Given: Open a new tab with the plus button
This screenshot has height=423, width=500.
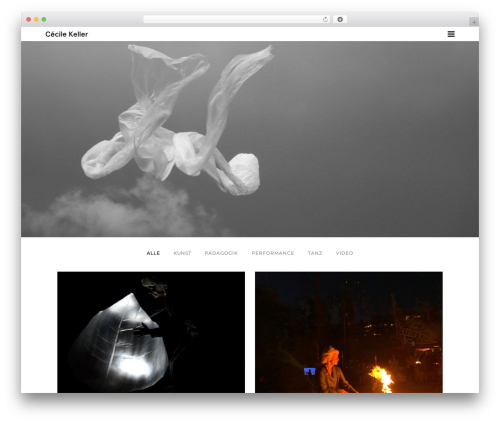Looking at the screenshot, I should pyautogui.click(x=474, y=22).
